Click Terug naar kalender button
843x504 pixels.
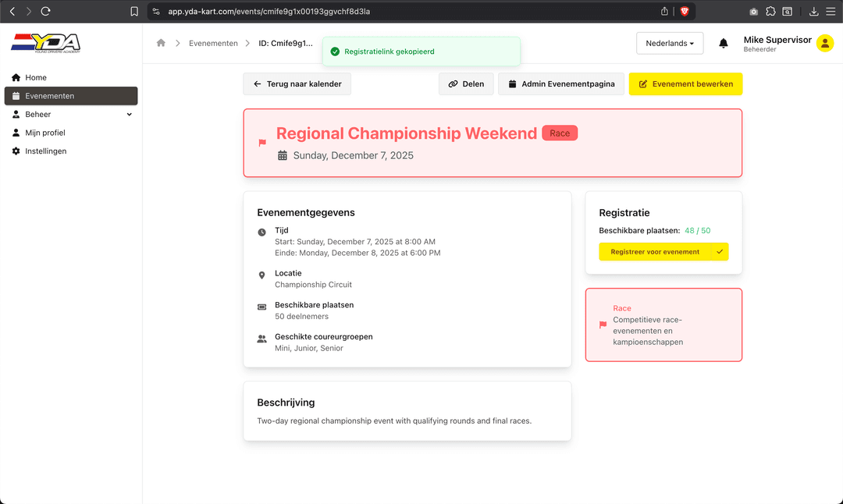coord(297,84)
